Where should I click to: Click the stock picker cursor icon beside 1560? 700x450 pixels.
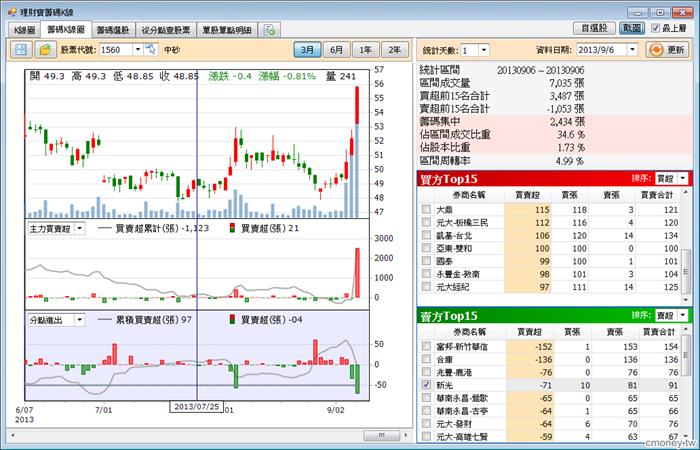(x=151, y=50)
